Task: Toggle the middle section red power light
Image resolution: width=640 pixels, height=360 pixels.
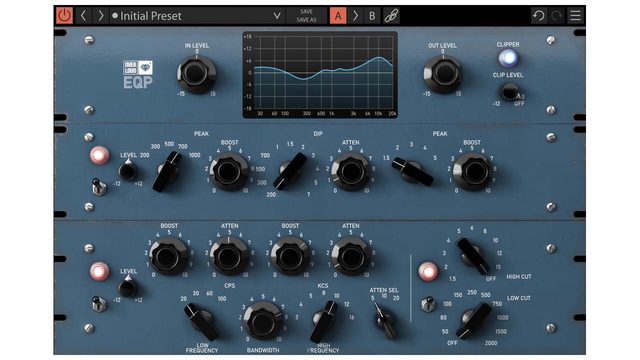Action: pos(99,156)
